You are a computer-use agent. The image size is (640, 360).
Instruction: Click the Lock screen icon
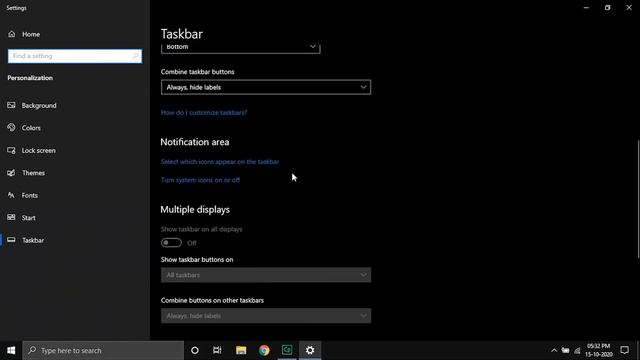[11, 150]
